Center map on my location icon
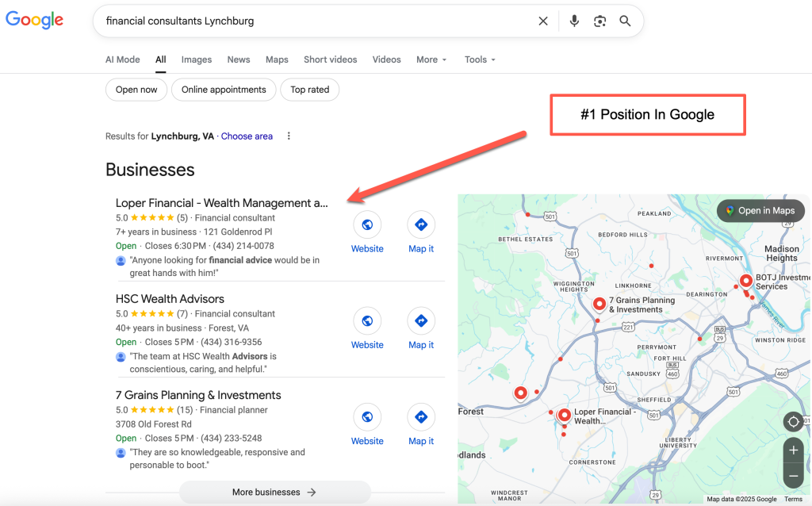Screen dimensions: 812x506 pyautogui.click(x=793, y=422)
